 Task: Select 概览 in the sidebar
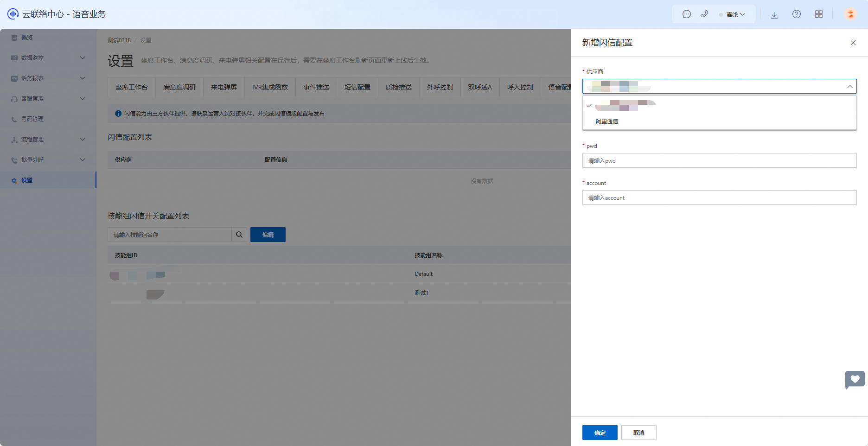click(48, 38)
